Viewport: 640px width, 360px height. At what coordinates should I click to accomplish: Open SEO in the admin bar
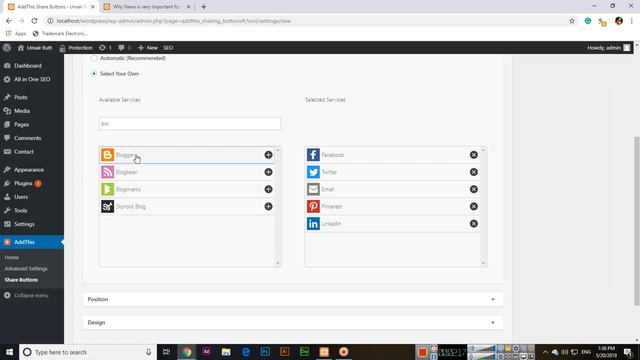click(x=168, y=48)
